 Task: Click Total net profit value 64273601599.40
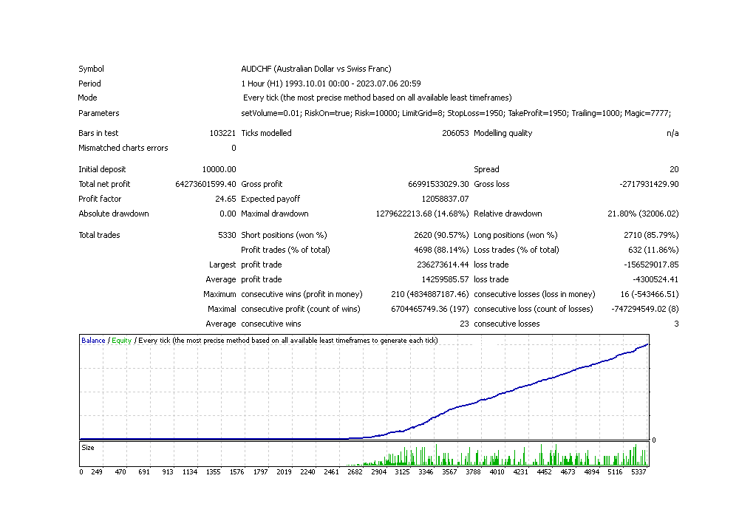pyautogui.click(x=205, y=184)
